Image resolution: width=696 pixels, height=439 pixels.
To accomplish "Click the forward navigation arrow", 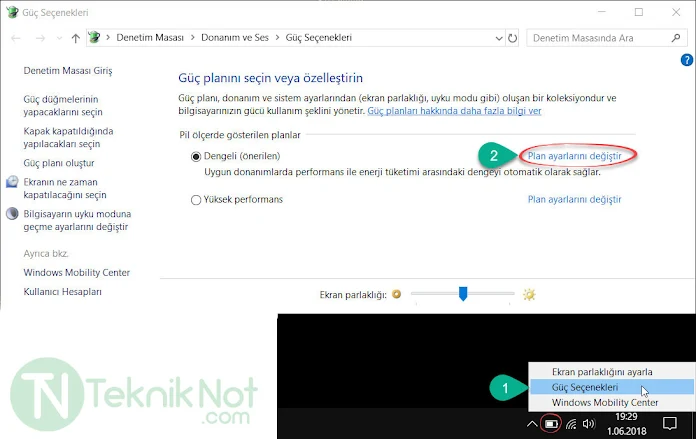I will [x=40, y=38].
